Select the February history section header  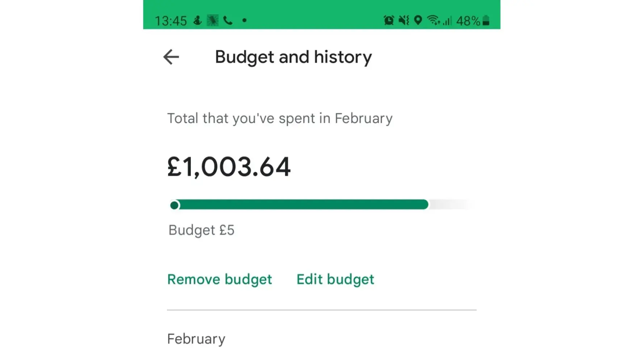tap(196, 339)
